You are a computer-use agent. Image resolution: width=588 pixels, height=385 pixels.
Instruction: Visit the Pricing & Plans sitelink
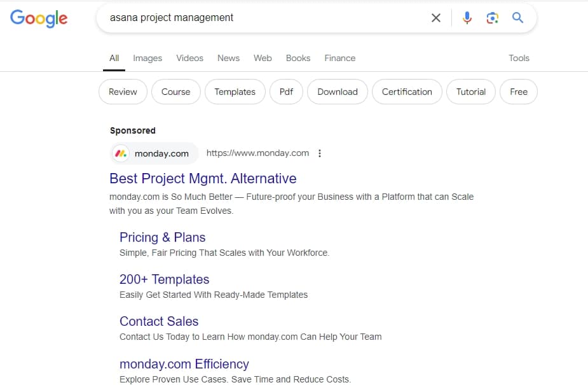click(162, 237)
